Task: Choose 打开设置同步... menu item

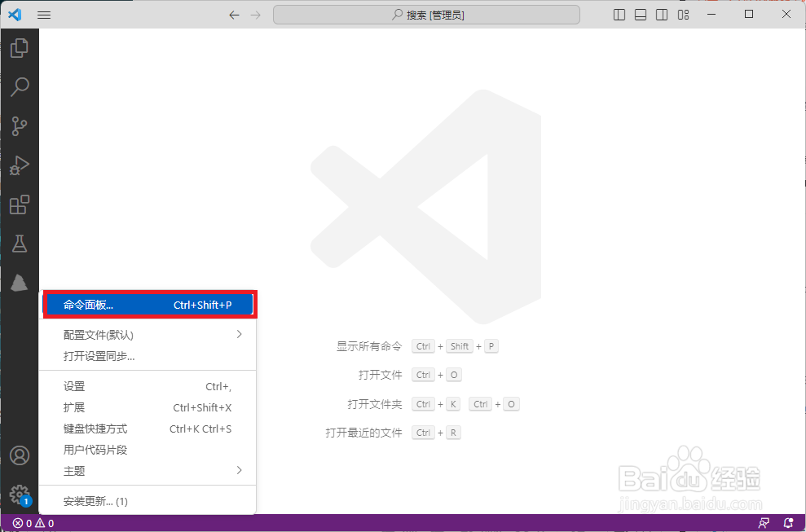Action: point(148,356)
